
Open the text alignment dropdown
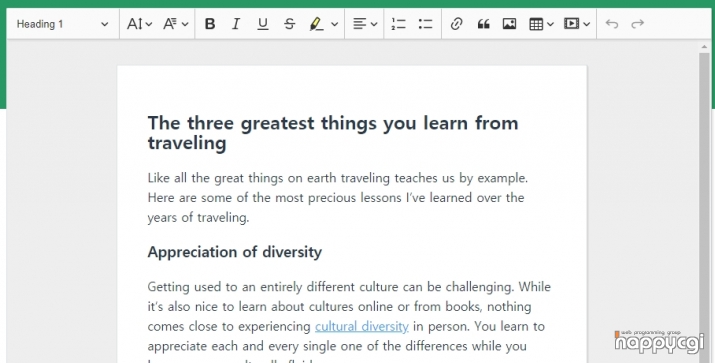click(x=365, y=24)
